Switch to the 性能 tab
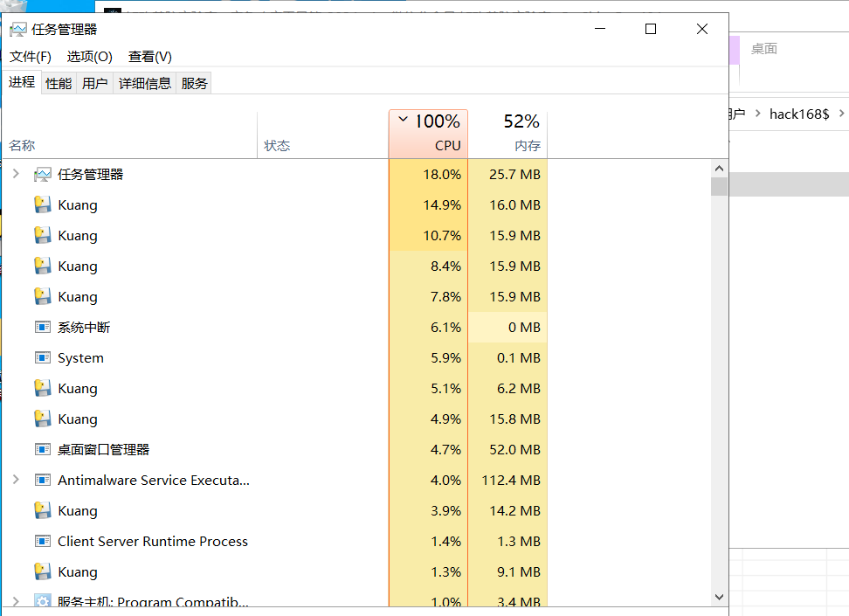Screen dimensions: 849x616 click(59, 83)
